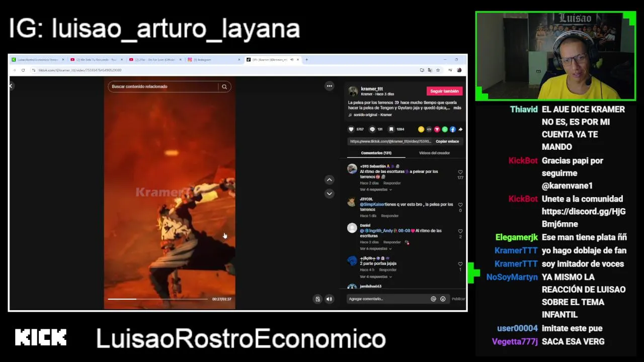Switch to Comentarios (131) tab
The height and width of the screenshot is (362, 644).
(376, 153)
